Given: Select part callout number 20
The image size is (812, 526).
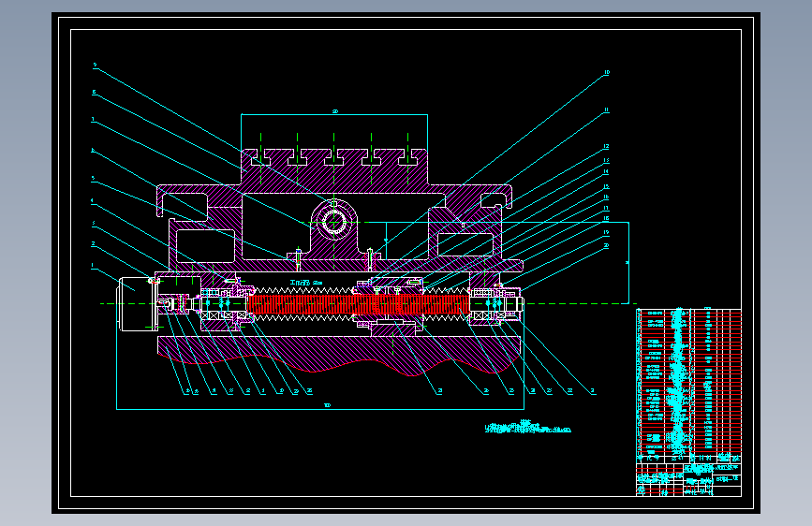Looking at the screenshot, I should coord(606,246).
